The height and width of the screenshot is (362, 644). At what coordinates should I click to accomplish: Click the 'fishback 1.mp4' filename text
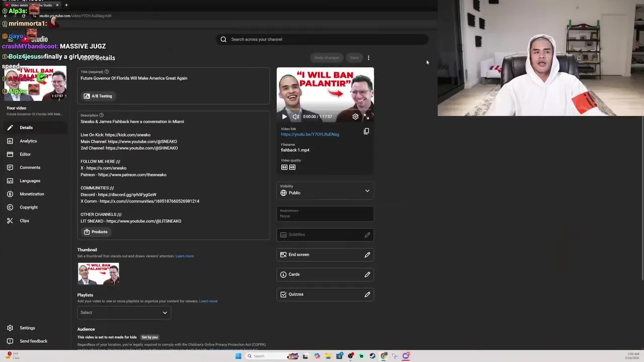point(295,150)
